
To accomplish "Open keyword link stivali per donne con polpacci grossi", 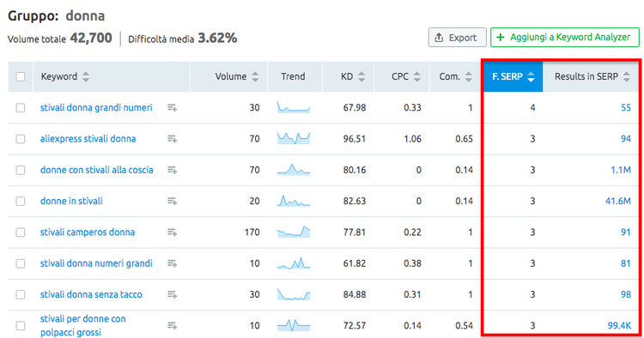I will (83, 326).
